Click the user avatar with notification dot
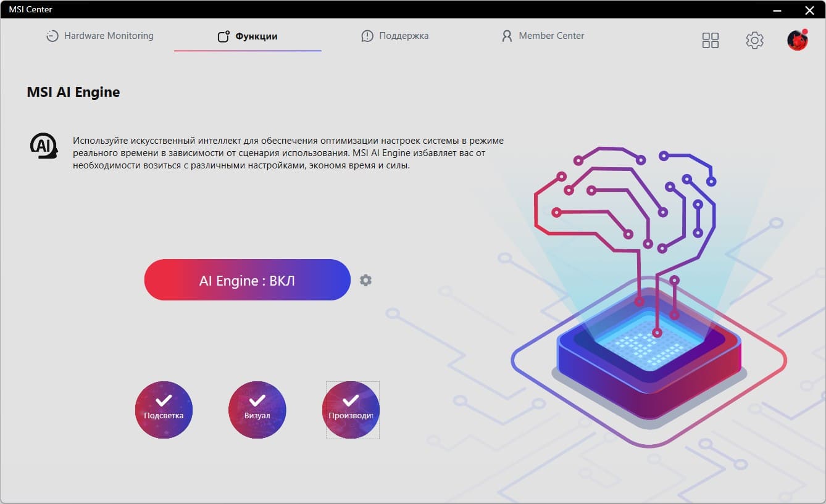This screenshot has height=504, width=826. [x=798, y=39]
